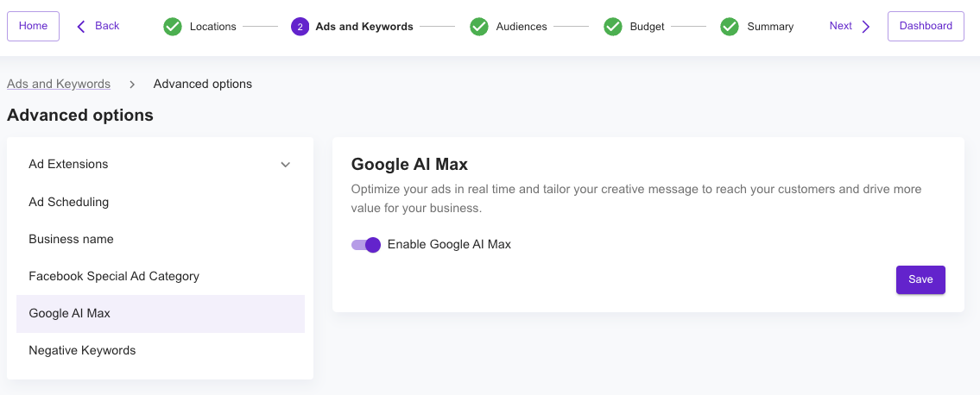This screenshot has width=980, height=395.
Task: Click the Budget green checkmark icon
Action: tap(612, 27)
